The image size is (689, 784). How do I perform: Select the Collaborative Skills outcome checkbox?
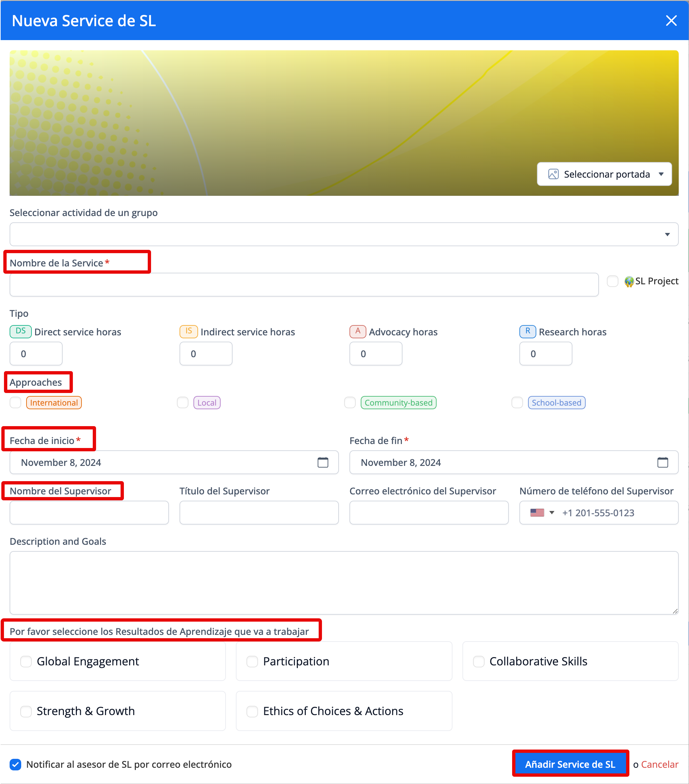tap(479, 661)
